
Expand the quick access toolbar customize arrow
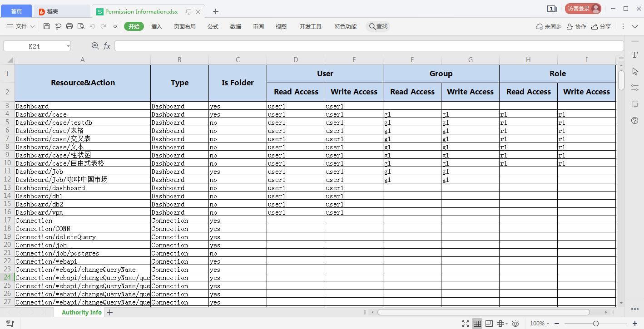(x=115, y=26)
